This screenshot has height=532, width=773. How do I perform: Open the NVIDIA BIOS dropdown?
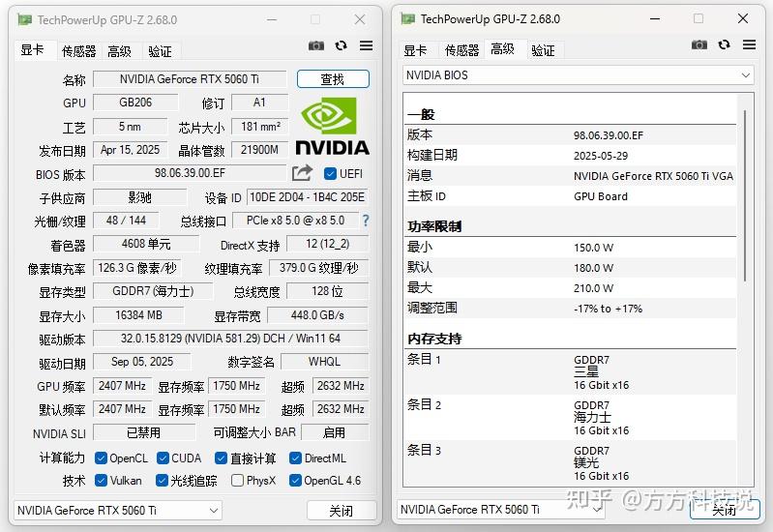579,75
